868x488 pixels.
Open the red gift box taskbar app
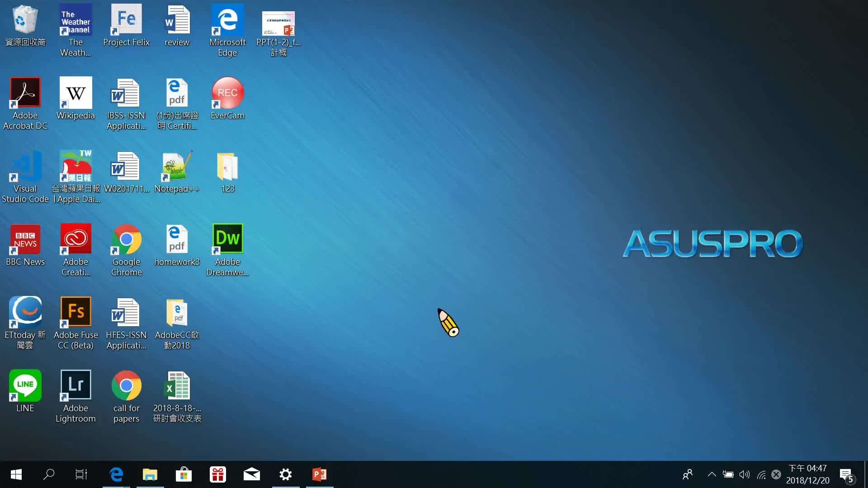point(218,474)
